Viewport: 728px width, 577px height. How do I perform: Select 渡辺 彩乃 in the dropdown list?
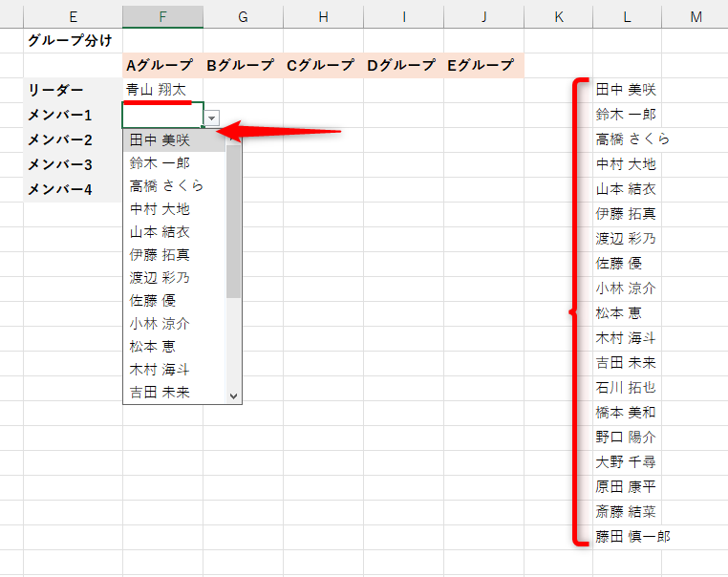175,278
